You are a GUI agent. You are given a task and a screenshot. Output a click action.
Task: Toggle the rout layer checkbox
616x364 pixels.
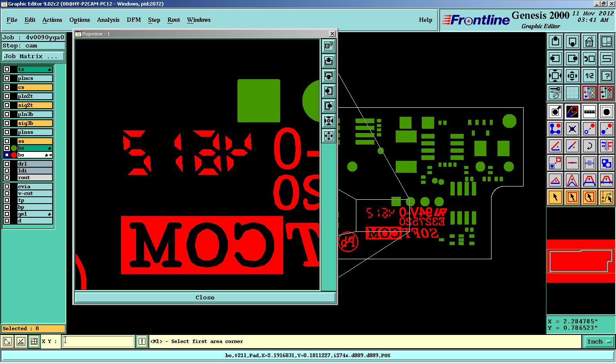click(x=7, y=178)
